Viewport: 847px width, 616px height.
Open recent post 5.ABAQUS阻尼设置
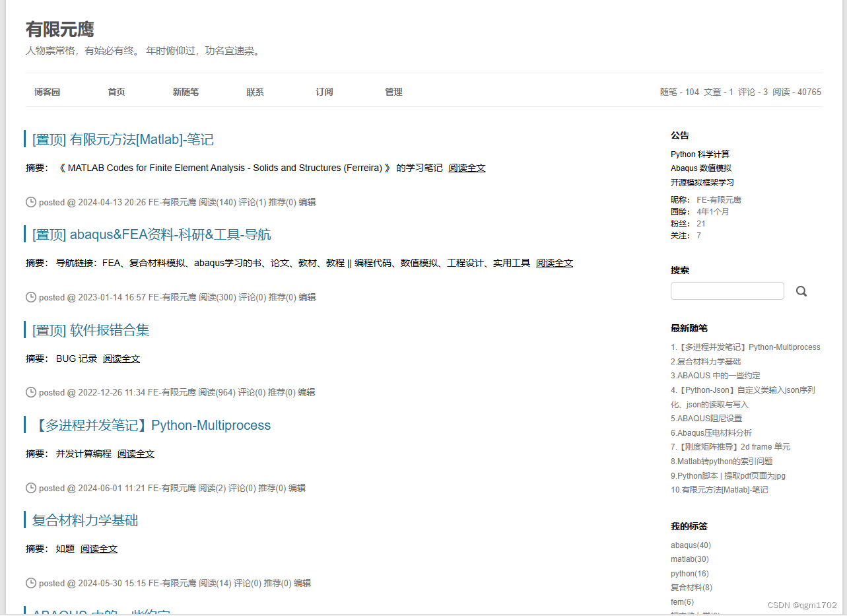706,419
